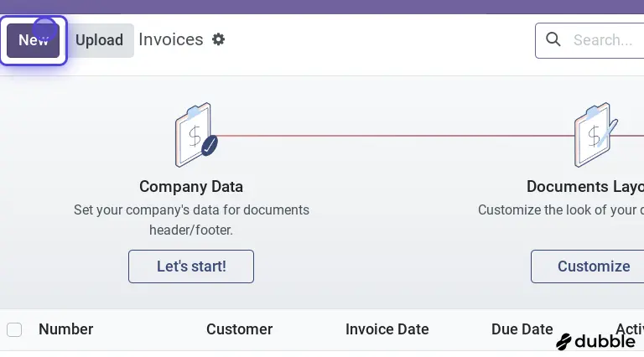Click the onboarding progress line between steps
The height and width of the screenshot is (357, 644).
394,135
